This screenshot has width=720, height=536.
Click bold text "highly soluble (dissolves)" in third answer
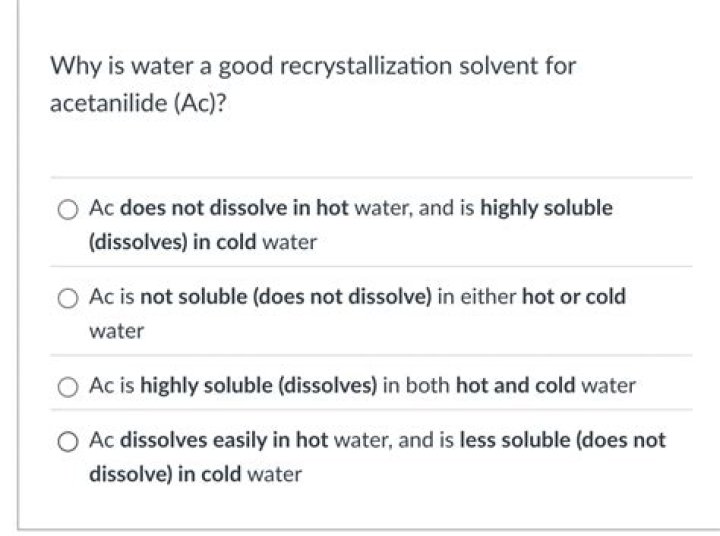click(259, 385)
